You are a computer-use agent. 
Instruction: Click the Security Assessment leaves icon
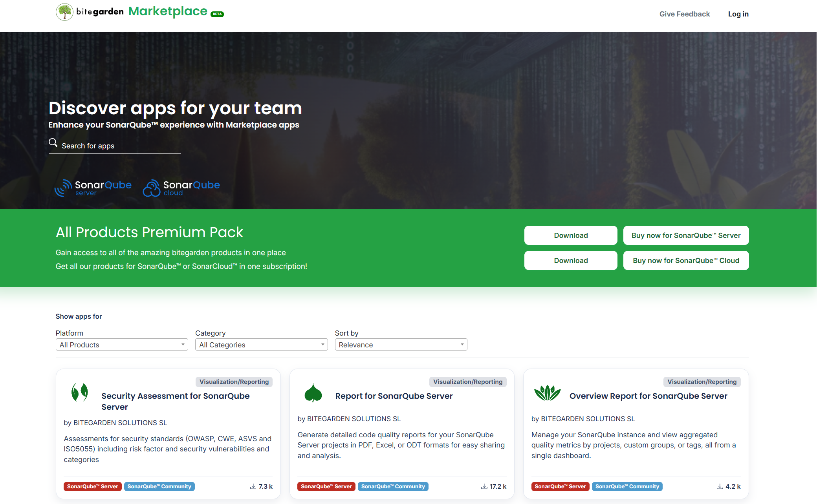pos(80,392)
